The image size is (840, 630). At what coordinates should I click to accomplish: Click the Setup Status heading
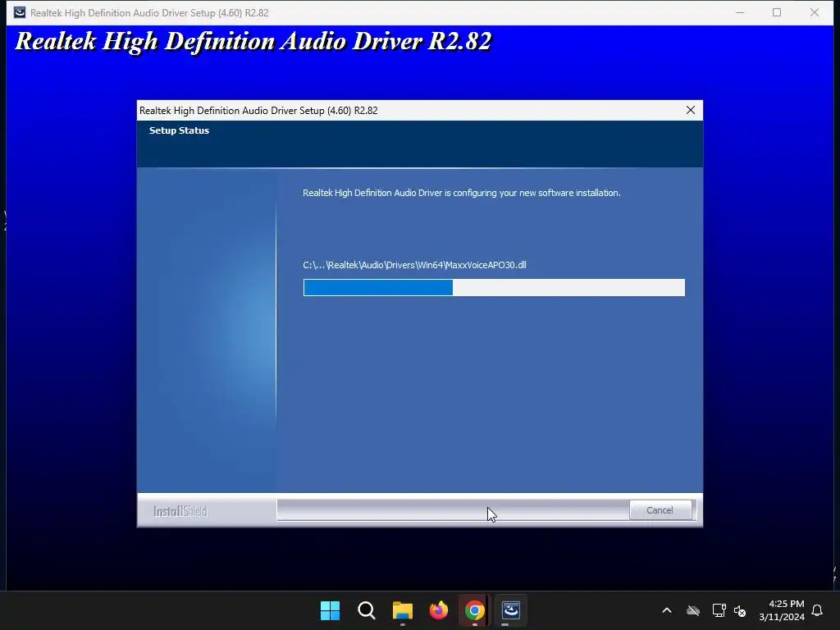tap(179, 130)
